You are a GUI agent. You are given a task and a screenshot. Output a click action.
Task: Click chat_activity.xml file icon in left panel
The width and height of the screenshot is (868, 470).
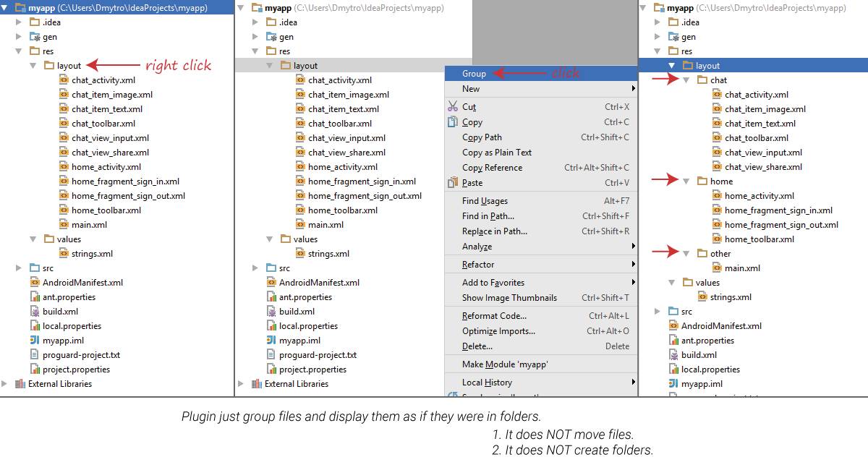(x=64, y=80)
